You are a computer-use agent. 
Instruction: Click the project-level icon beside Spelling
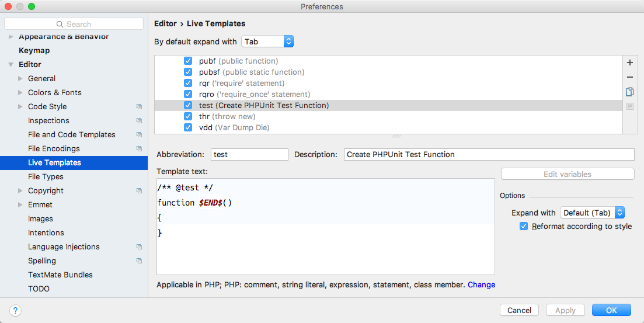139,261
